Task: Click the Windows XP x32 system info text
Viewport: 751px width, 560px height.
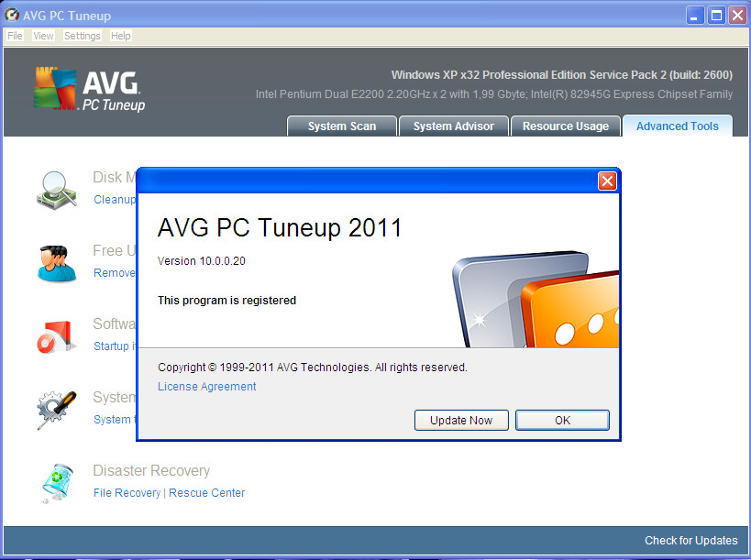Action: click(562, 74)
